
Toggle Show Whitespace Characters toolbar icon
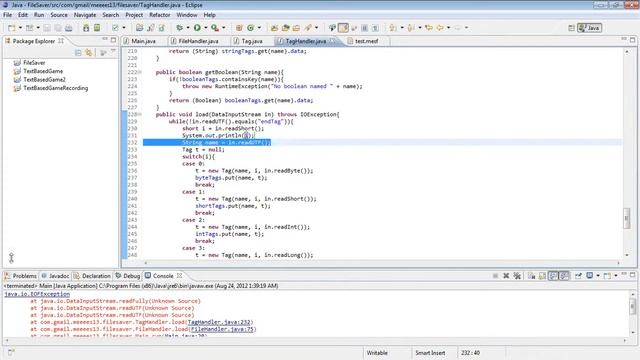click(375, 28)
